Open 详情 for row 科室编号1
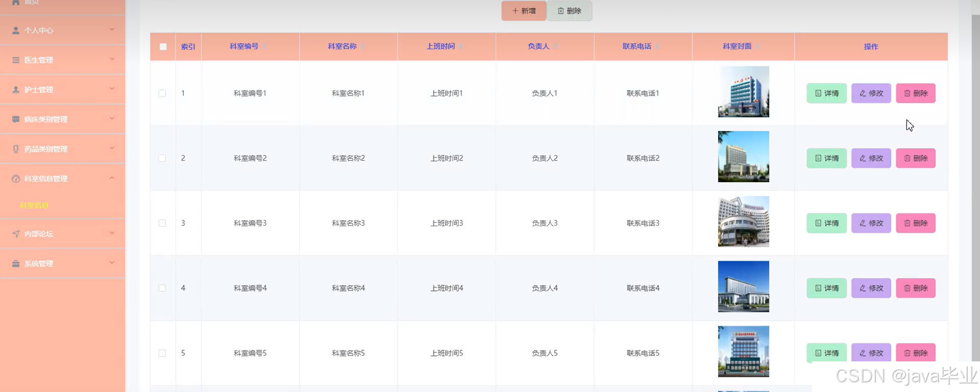The width and height of the screenshot is (980, 392). click(826, 93)
